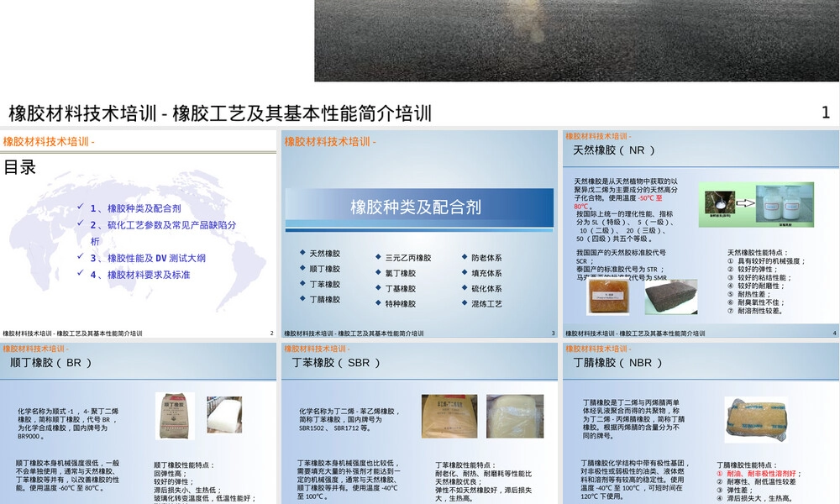Click the amber rubber block photo
Screen dimensions: 840x504
(608, 297)
